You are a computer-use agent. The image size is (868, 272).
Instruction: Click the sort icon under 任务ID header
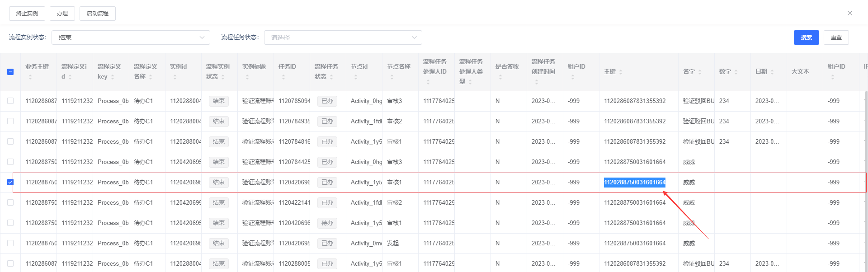tap(283, 77)
